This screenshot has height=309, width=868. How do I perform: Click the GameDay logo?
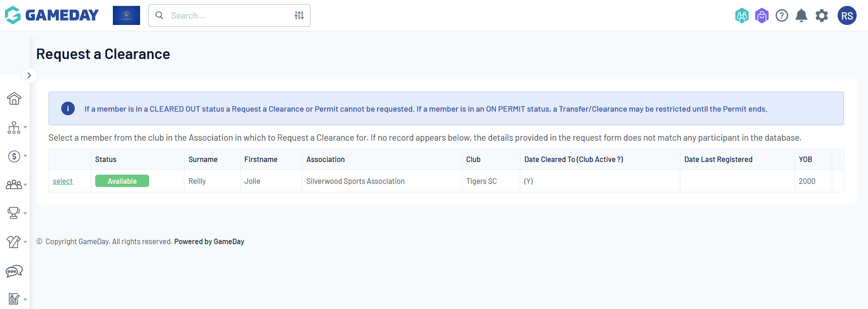click(52, 15)
